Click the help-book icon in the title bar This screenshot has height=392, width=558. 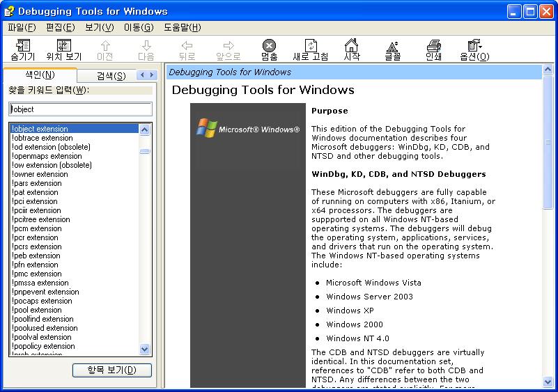pyautogui.click(x=9, y=11)
